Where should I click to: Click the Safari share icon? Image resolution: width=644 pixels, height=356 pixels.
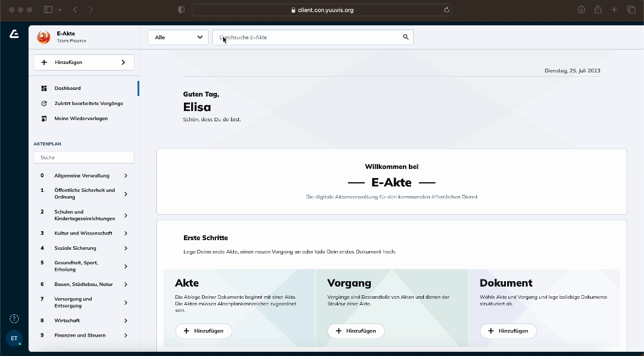(x=598, y=10)
